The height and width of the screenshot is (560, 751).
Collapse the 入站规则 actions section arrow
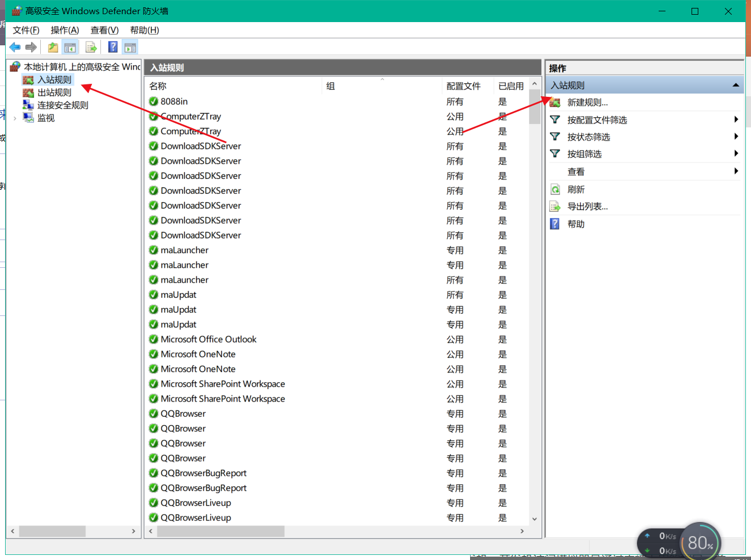point(736,85)
